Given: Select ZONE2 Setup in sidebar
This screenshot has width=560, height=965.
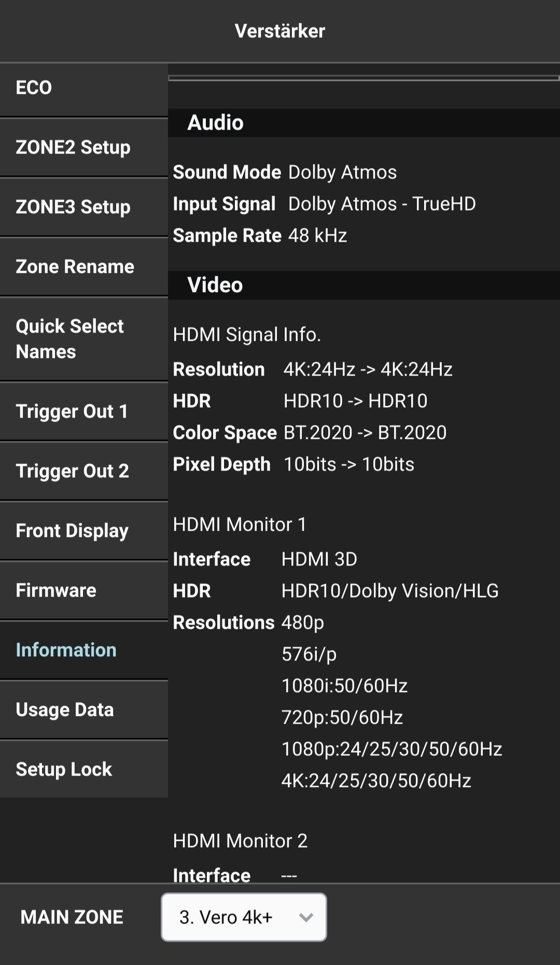Looking at the screenshot, I should (x=83, y=148).
